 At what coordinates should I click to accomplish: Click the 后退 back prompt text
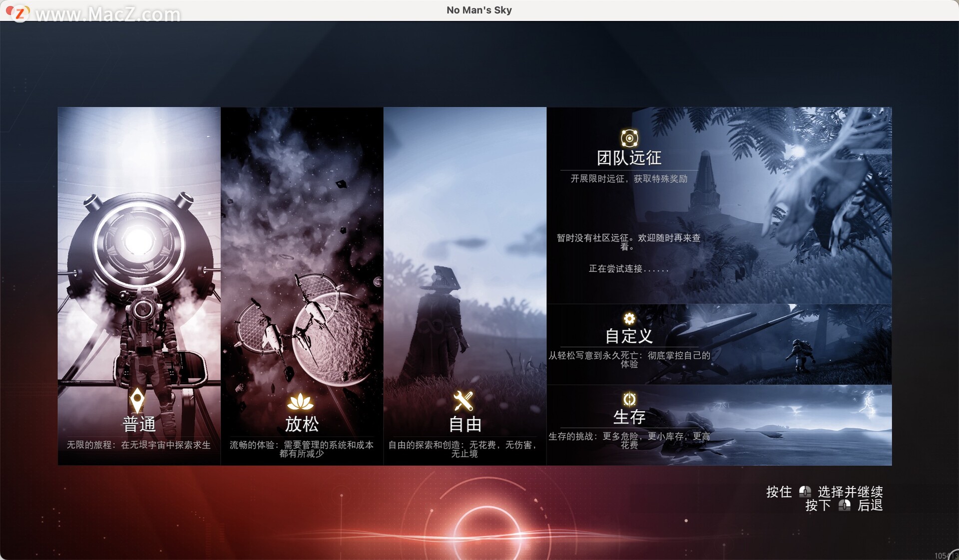[x=870, y=506]
